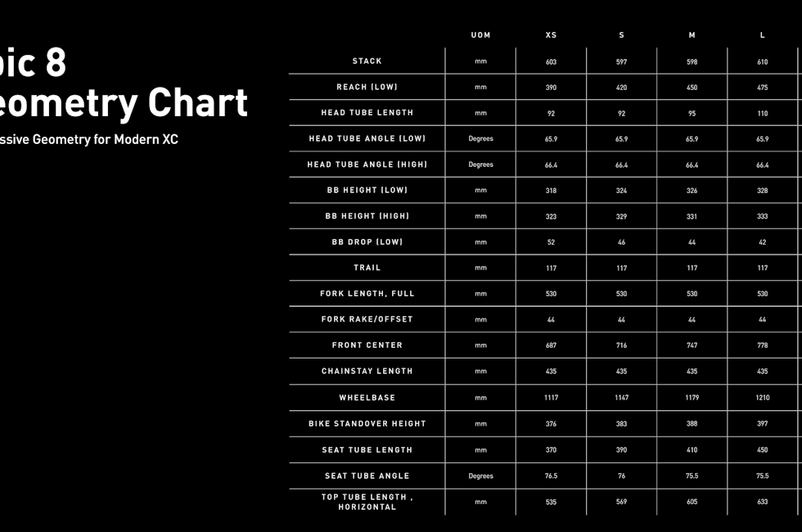Click the S size column header
The height and width of the screenshot is (532, 802).
621,35
